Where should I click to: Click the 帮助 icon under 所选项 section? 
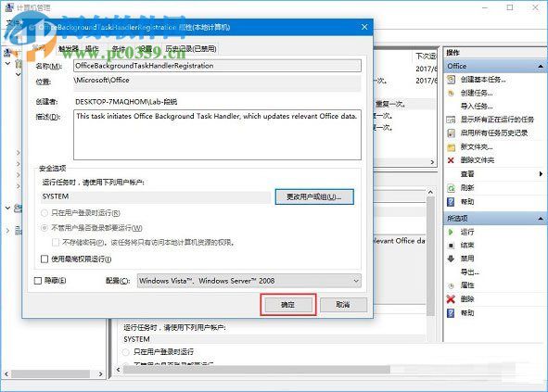451,312
